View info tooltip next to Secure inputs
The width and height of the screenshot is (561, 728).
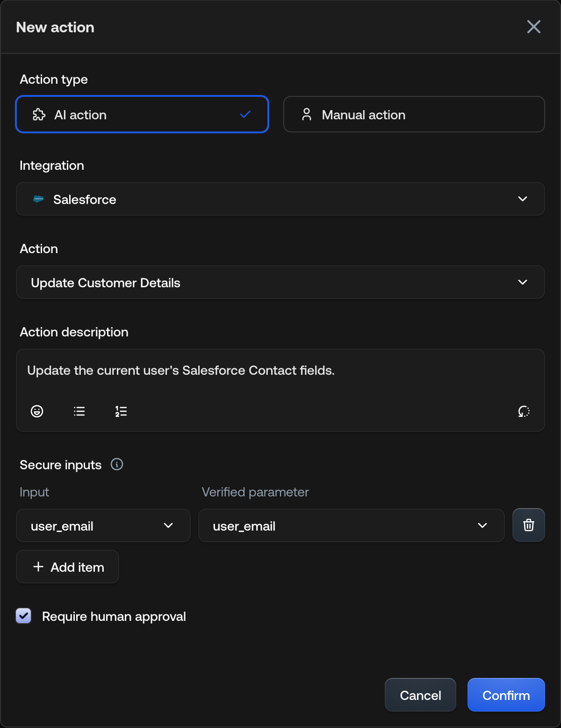tap(117, 464)
